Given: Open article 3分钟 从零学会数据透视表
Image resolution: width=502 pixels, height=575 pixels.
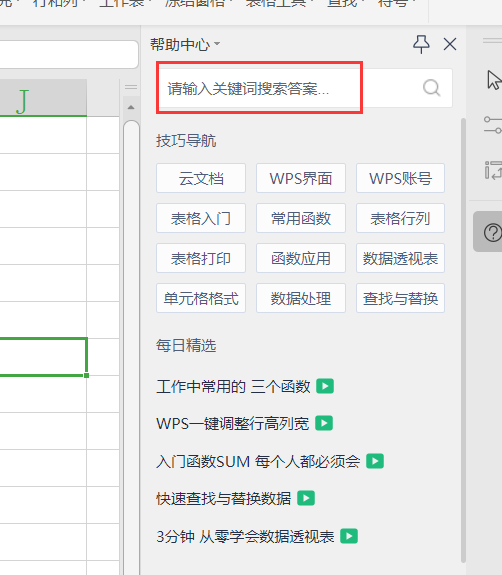Looking at the screenshot, I should coord(245,536).
